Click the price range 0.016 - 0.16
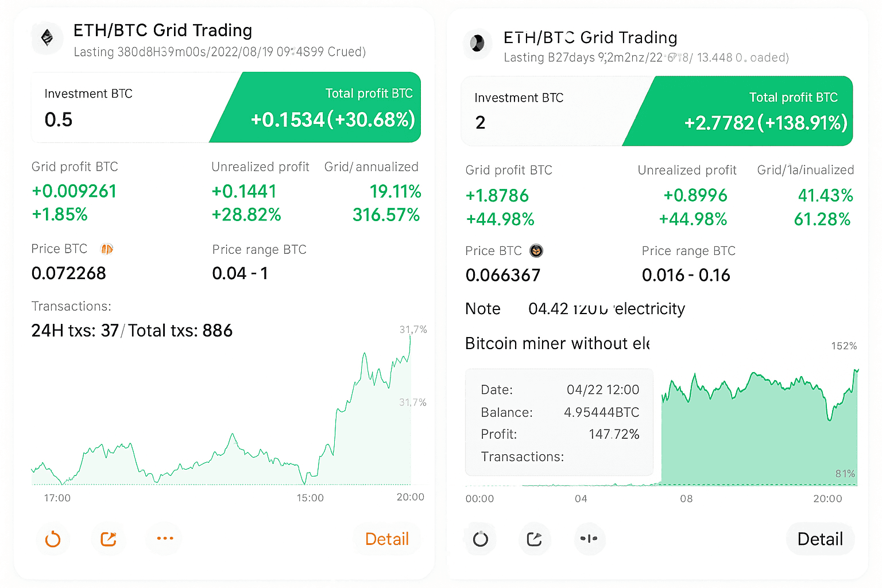The height and width of the screenshot is (588, 882). point(686,274)
